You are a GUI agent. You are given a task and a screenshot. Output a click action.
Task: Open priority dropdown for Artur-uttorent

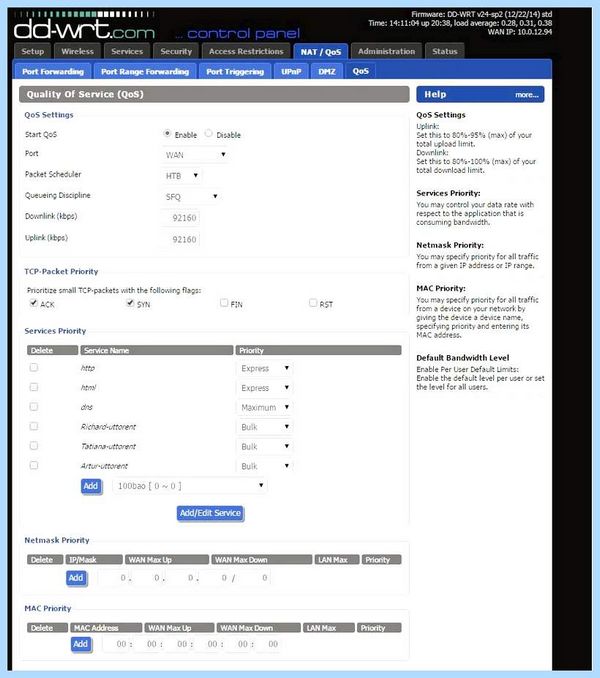[265, 466]
